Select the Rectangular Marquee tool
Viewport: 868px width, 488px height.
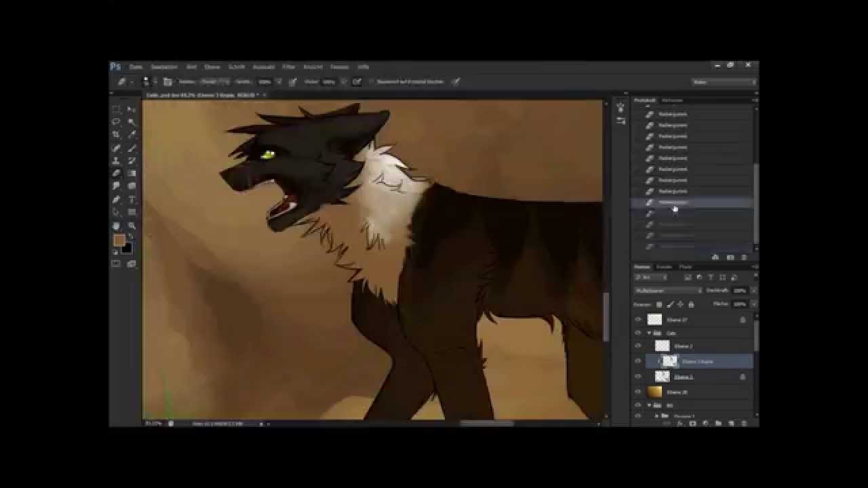[117, 109]
